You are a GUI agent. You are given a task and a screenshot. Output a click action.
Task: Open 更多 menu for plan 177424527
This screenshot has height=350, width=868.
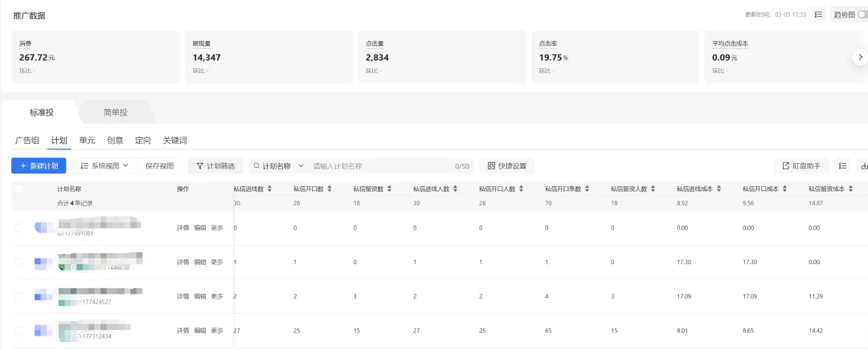[217, 296]
